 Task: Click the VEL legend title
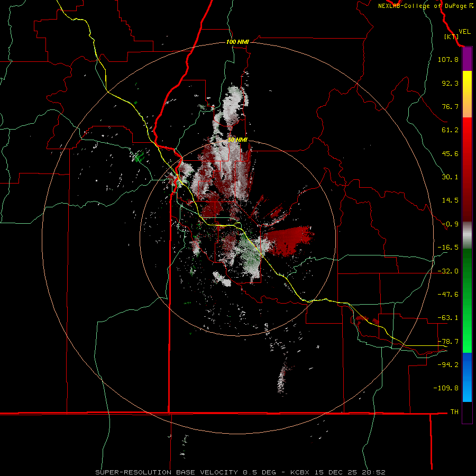pyautogui.click(x=464, y=32)
